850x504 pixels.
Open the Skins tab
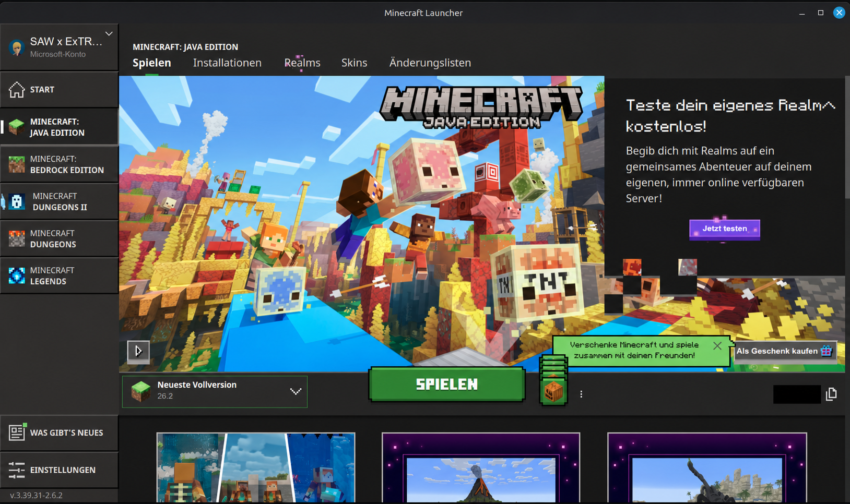(x=354, y=63)
